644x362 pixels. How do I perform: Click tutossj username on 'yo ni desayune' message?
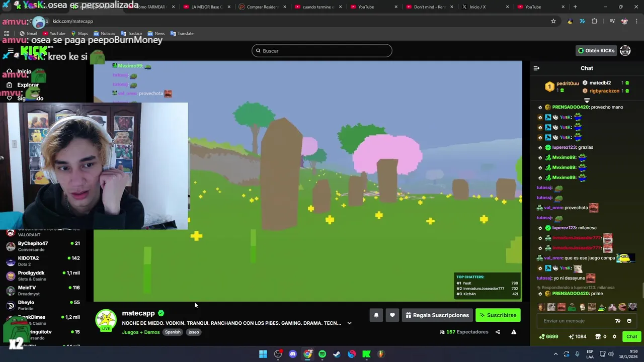click(x=544, y=278)
